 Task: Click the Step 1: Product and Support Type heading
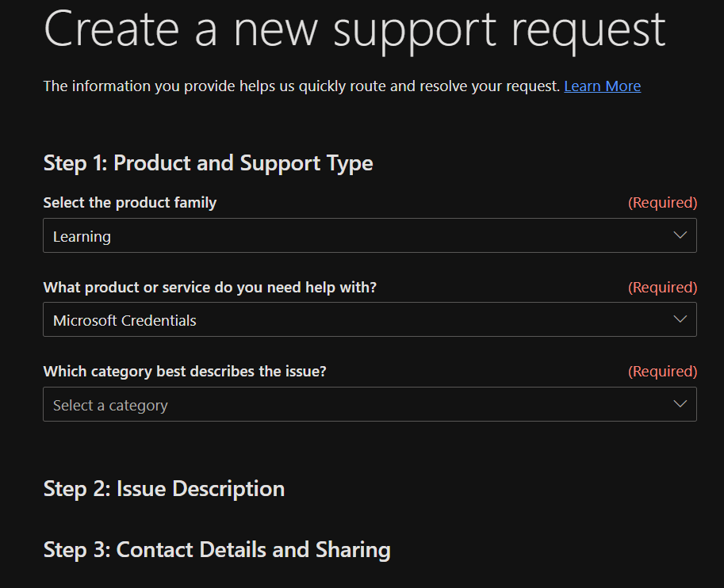point(209,163)
